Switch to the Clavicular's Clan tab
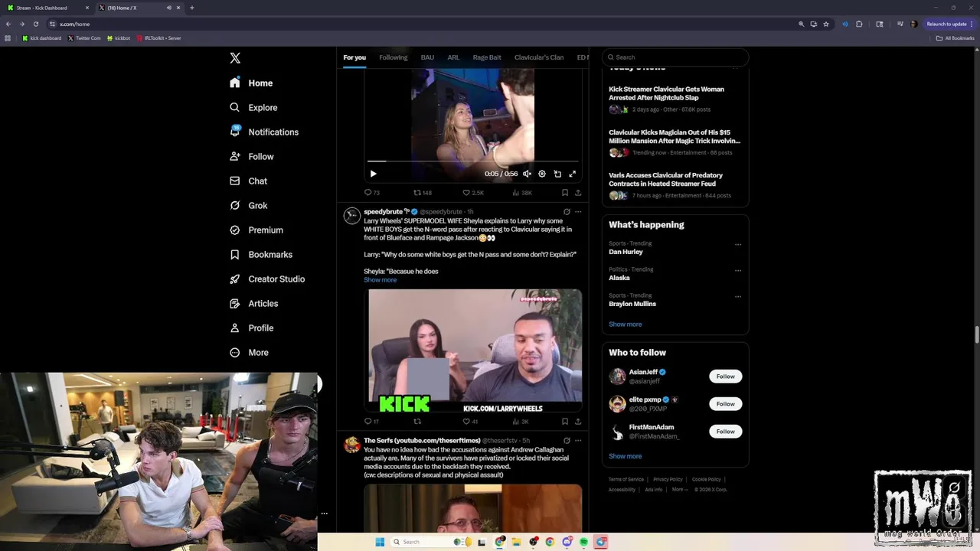 [x=539, y=57]
